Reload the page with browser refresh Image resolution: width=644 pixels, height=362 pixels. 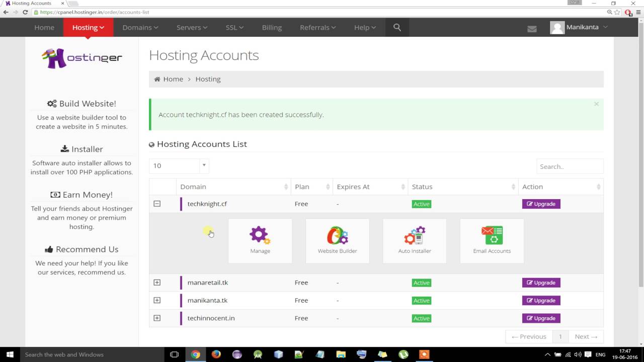pos(25,12)
